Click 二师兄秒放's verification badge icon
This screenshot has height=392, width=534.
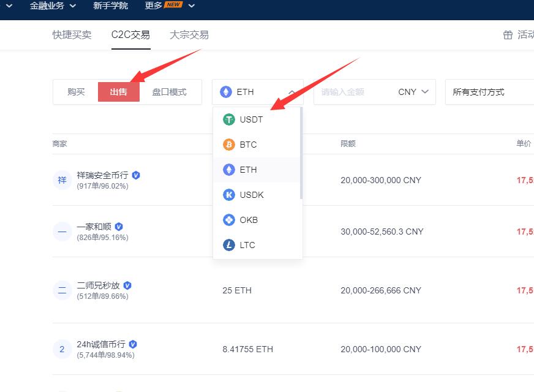click(127, 285)
